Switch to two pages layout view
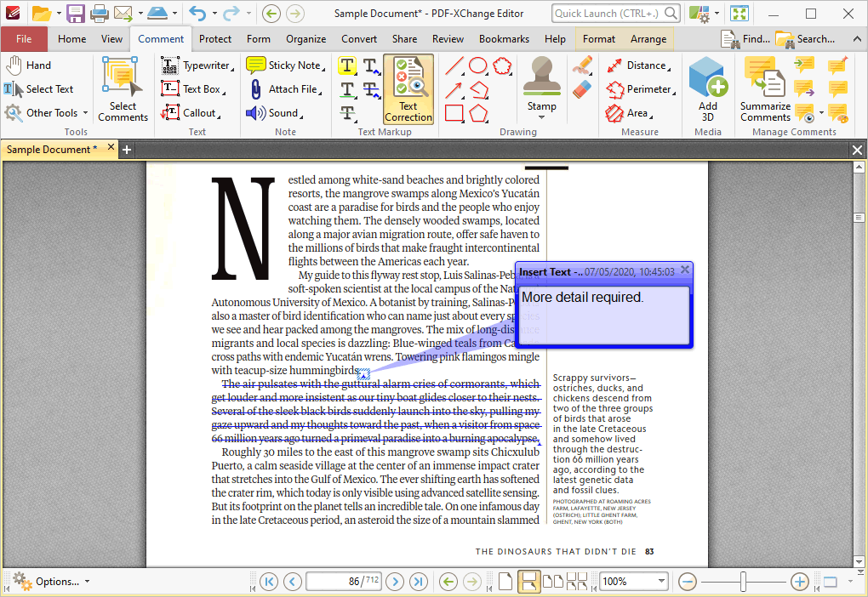Viewport: 868px width, 597px height. 552,582
